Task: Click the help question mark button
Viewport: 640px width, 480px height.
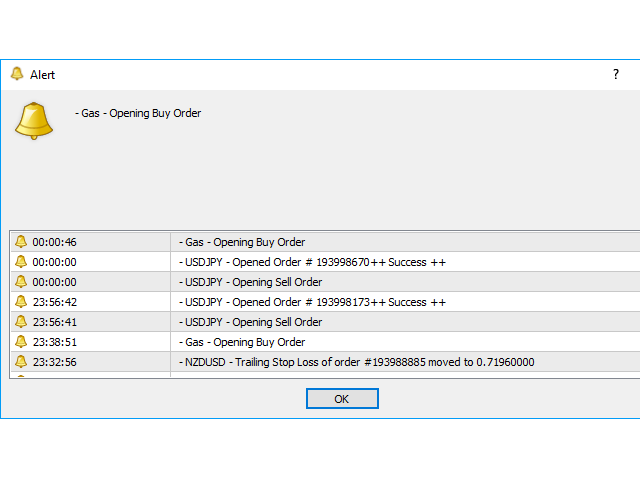Action: tap(615, 74)
